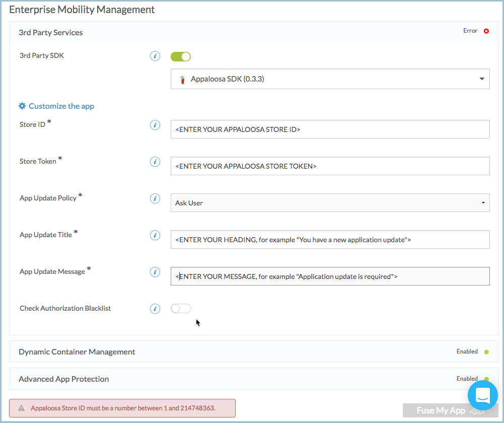Focus the App Update Title field
This screenshot has height=423, width=504.
(330, 240)
